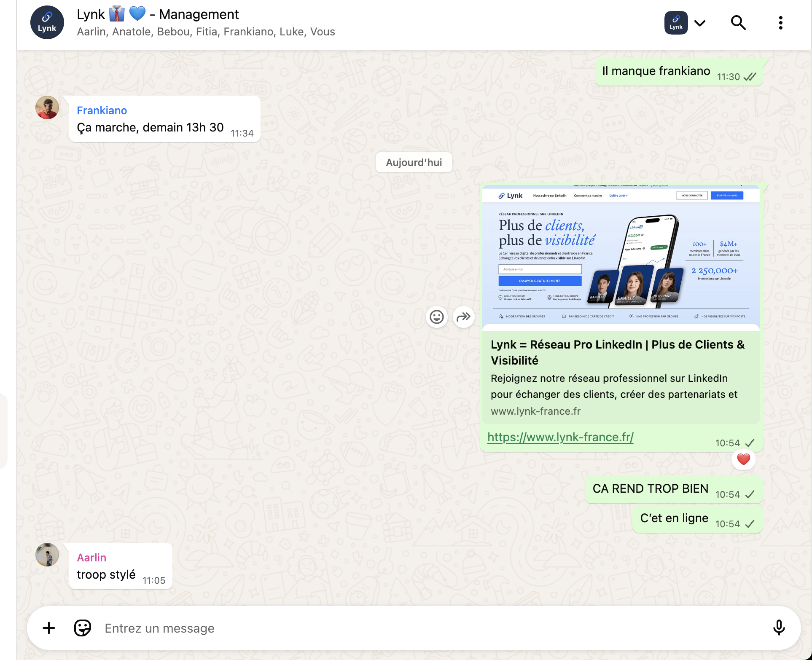
Task: Click the Lynk badge button in header
Action: [x=676, y=23]
